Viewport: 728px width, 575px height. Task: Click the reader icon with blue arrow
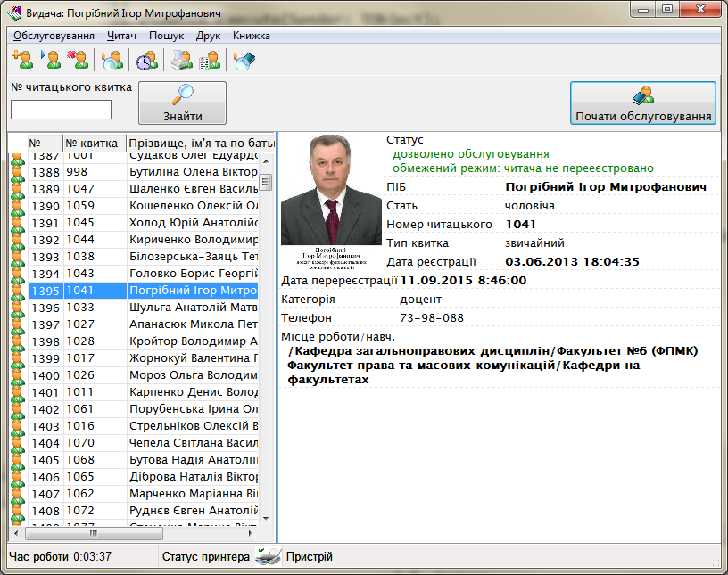pos(51,60)
